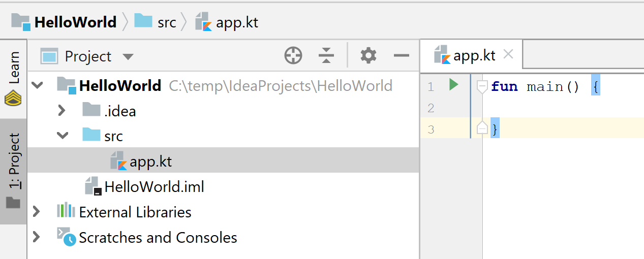Collapse the src folder
Viewport: 644px width, 259px height.
[x=62, y=136]
